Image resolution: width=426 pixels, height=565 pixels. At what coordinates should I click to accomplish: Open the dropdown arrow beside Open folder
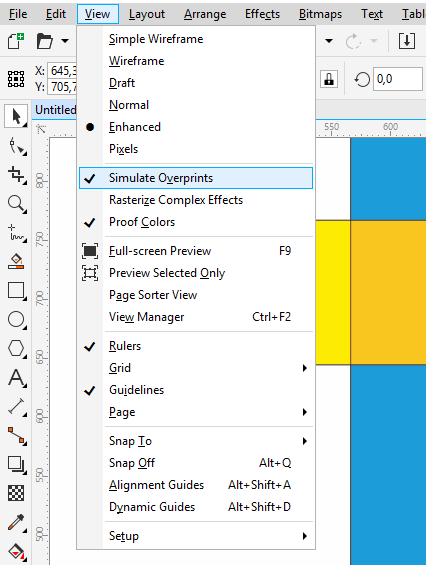(65, 41)
